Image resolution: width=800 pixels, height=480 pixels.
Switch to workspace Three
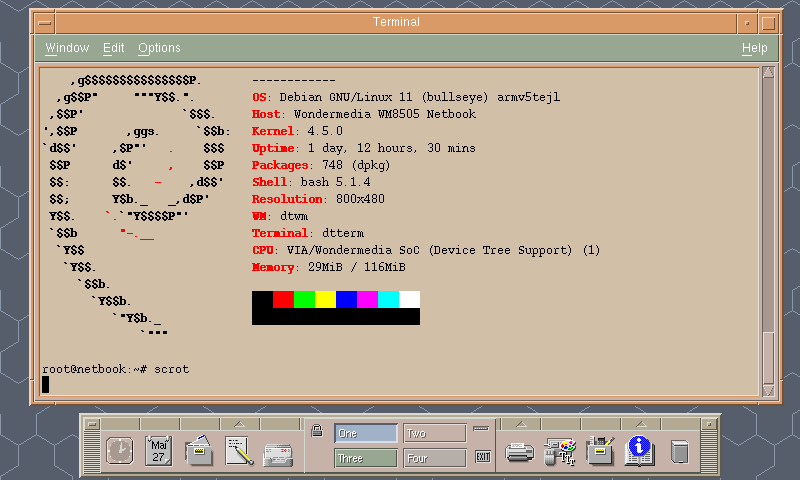(x=366, y=458)
